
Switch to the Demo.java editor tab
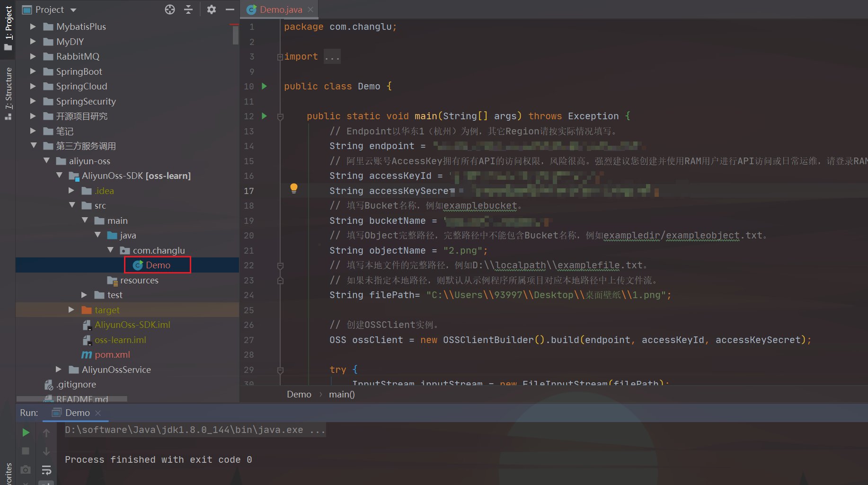coord(280,9)
